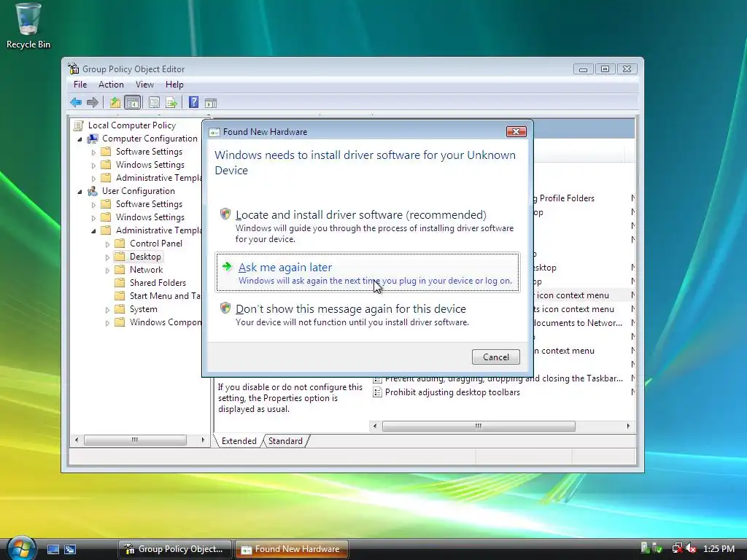This screenshot has width=747, height=560.
Task: Click the Prohibit adjusting desktop toolbars policy icon
Action: pos(377,392)
